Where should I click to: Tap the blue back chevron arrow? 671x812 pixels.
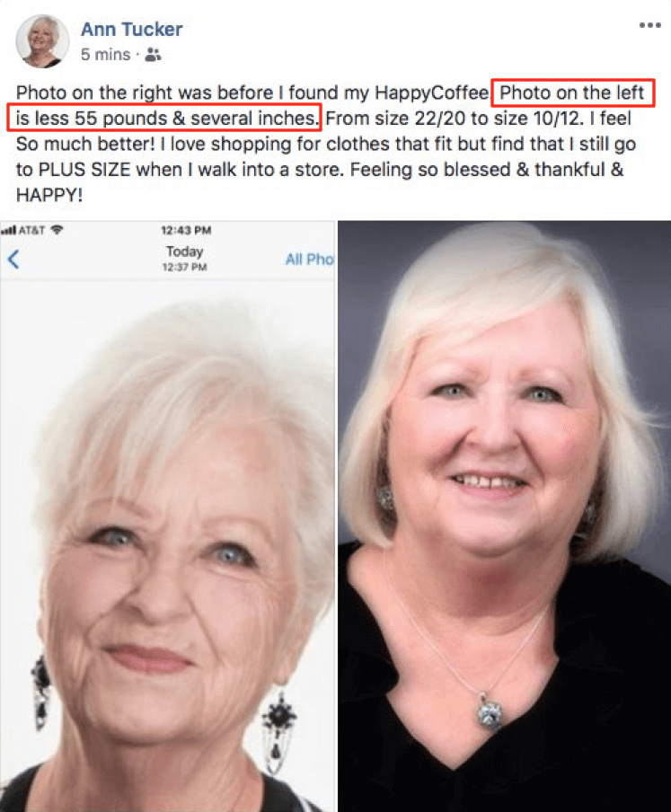[13, 259]
